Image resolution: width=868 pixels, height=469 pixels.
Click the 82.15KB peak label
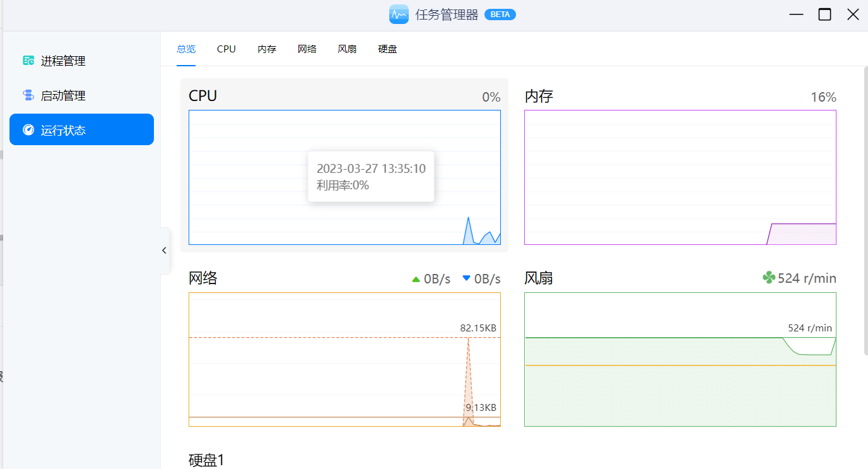pyautogui.click(x=478, y=328)
